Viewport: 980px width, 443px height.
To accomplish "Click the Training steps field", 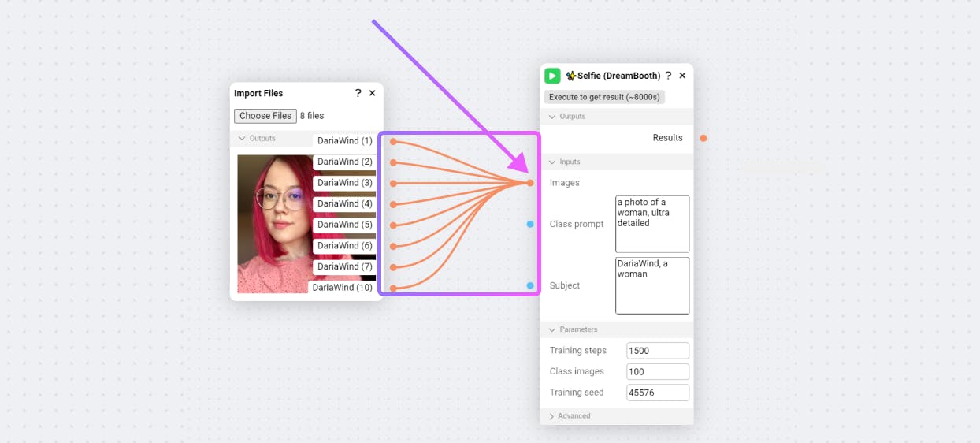I will [658, 351].
